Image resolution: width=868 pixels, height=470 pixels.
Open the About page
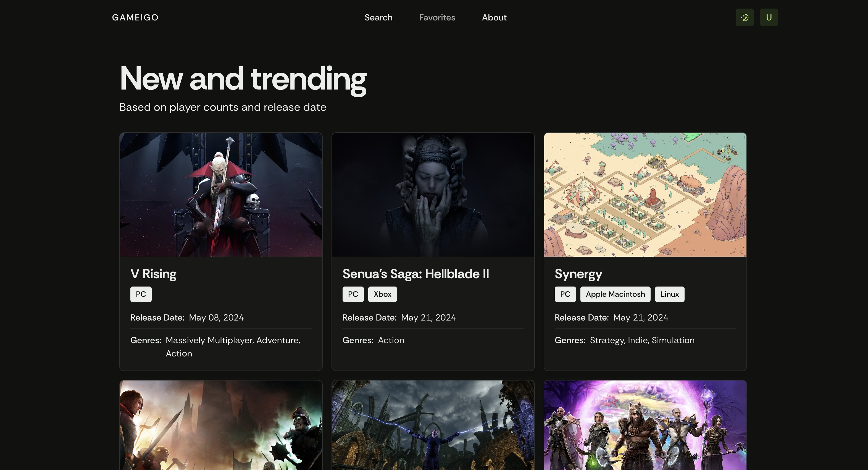click(x=494, y=17)
